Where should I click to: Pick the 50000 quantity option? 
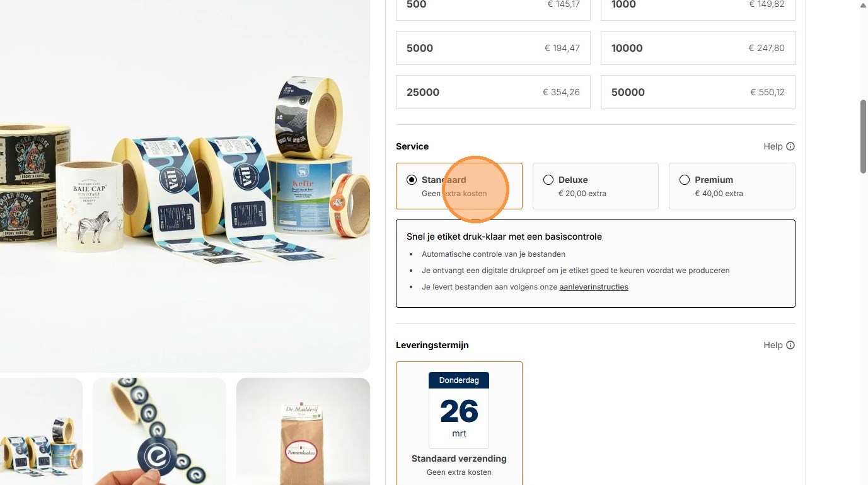(x=698, y=92)
